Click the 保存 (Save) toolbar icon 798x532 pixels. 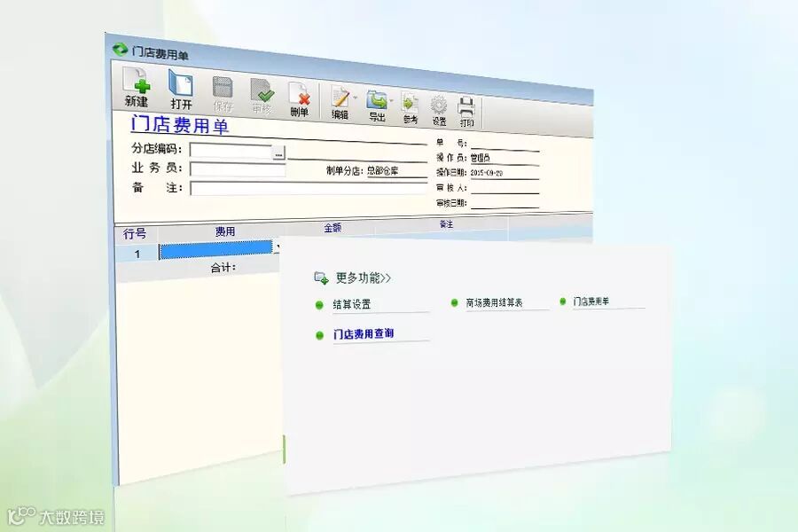click(223, 94)
